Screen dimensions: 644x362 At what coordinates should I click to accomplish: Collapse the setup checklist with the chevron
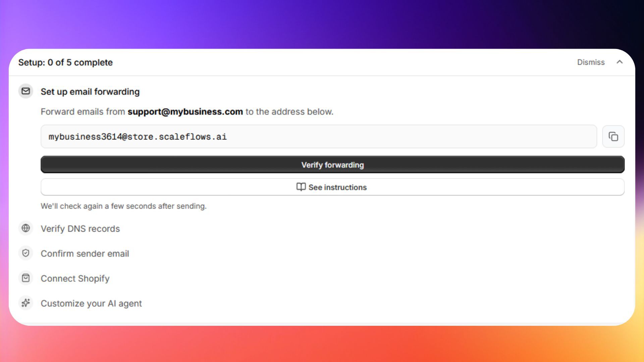[x=620, y=62]
